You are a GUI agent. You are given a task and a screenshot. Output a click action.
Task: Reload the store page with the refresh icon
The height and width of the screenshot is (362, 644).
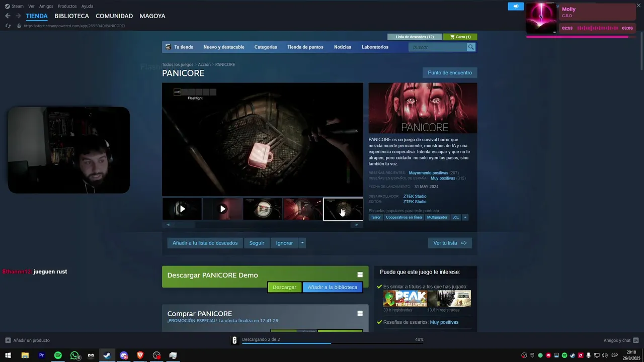point(8,26)
